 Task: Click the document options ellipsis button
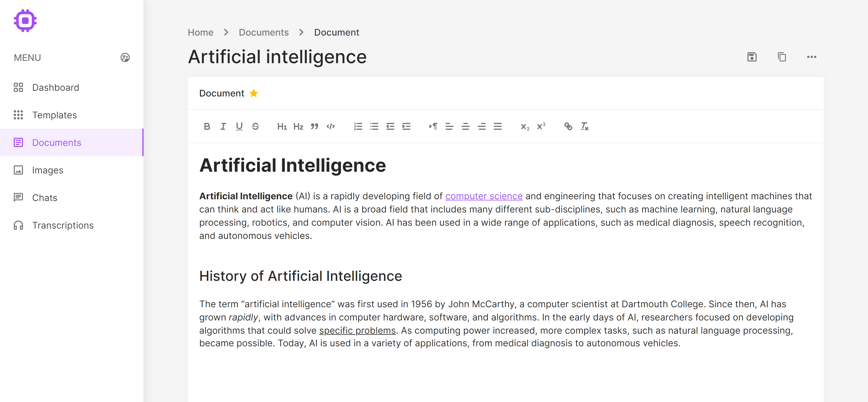tap(812, 57)
